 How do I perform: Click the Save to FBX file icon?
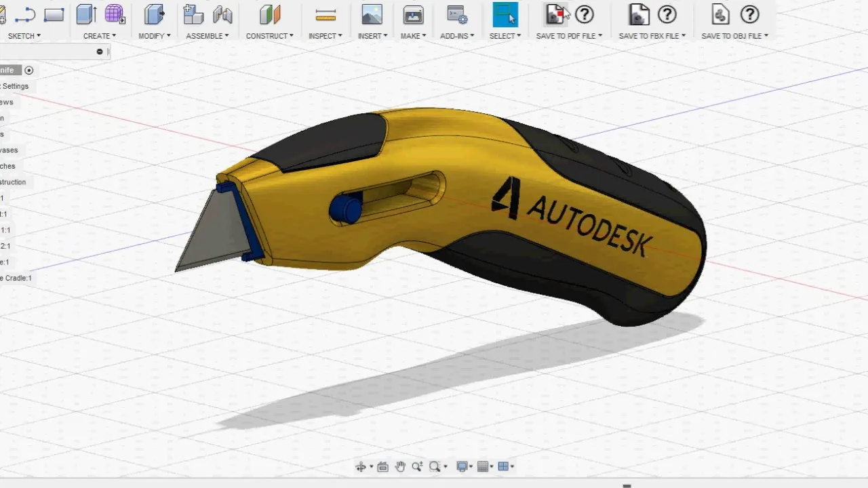pos(639,14)
